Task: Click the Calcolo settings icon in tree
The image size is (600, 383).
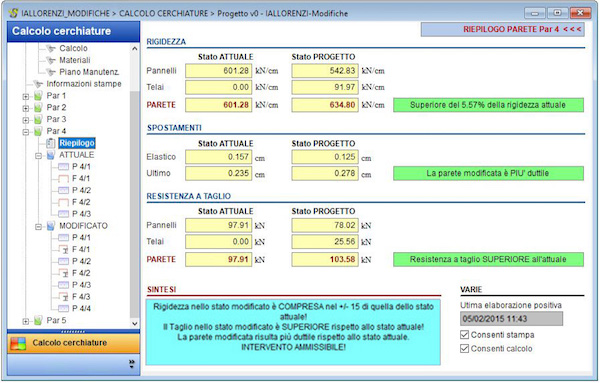Action: click(51, 49)
